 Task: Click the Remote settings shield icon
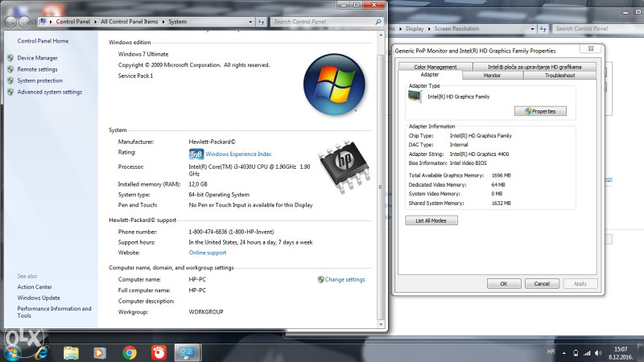point(10,69)
